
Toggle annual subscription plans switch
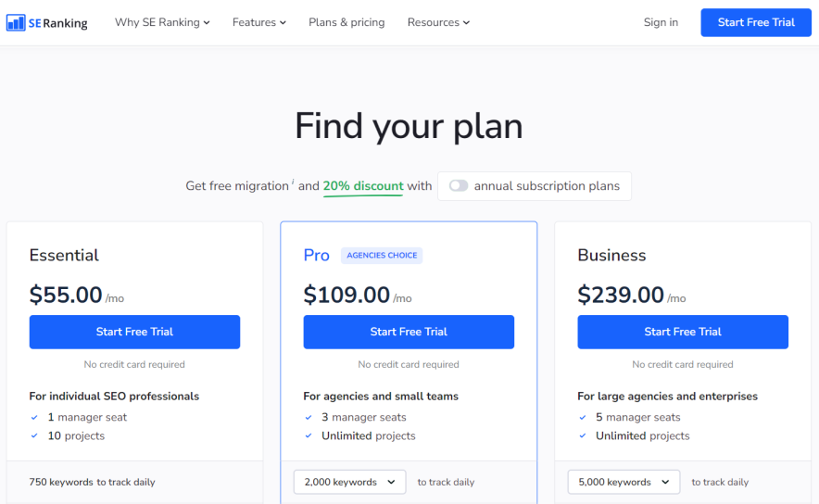[459, 186]
